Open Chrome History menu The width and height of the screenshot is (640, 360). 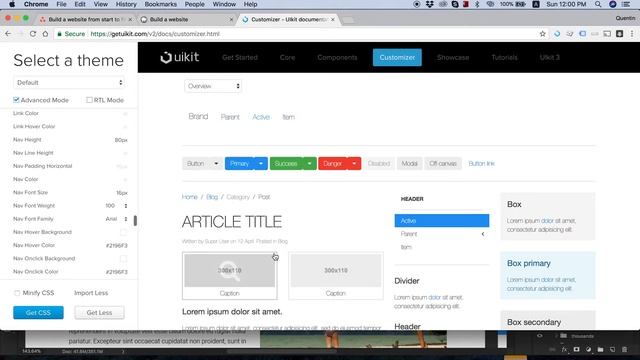(126, 4)
